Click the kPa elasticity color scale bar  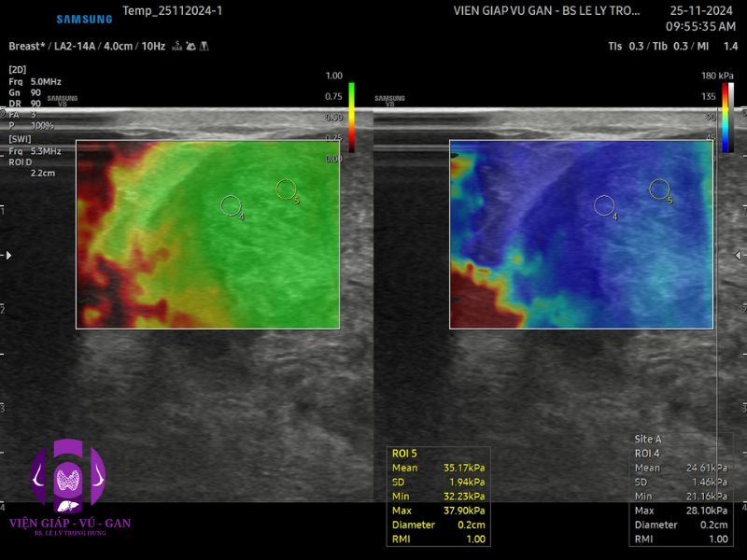[726, 118]
